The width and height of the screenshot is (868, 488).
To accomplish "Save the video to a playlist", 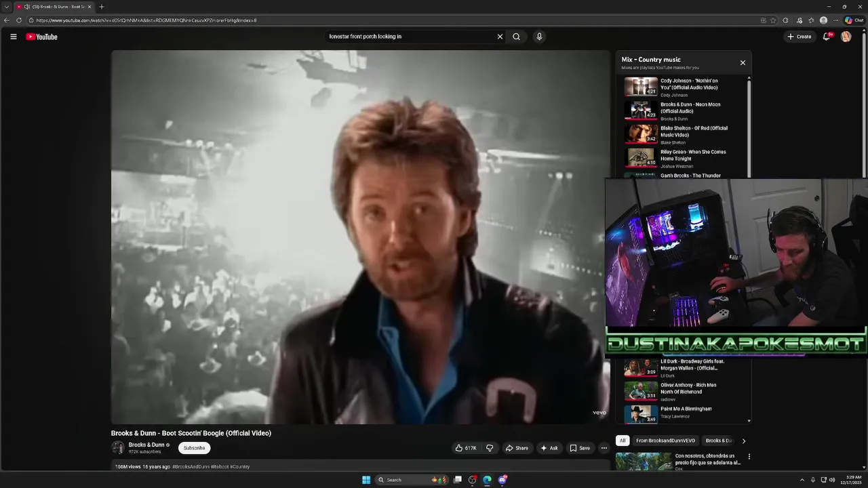I will pos(580,448).
